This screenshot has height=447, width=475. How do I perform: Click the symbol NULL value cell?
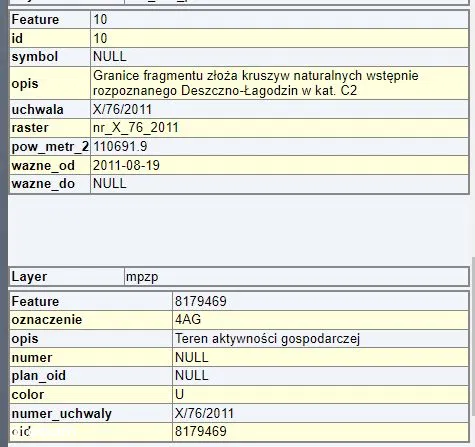tap(279, 57)
